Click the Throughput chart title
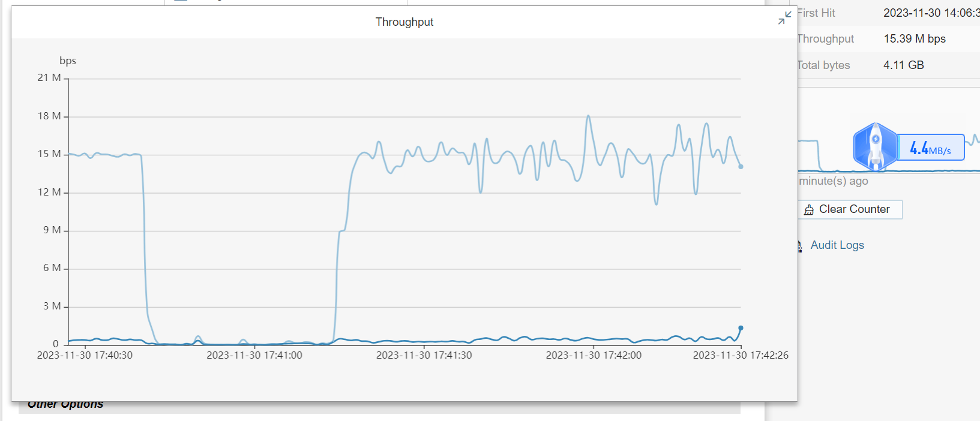Screen dimensions: 980x421 coord(404,22)
